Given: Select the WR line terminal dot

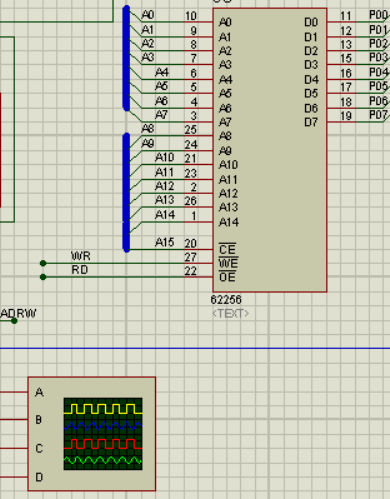Looking at the screenshot, I should [x=43, y=263].
